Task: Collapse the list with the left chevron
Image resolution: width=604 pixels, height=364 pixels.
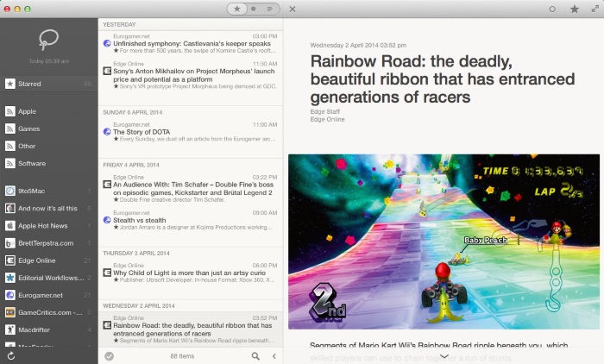Action: coord(274,356)
